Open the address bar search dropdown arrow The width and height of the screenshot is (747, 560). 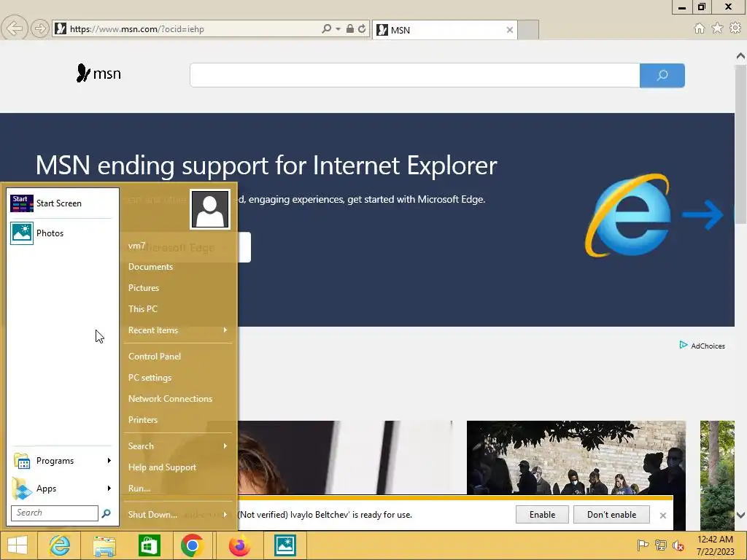[x=338, y=29]
